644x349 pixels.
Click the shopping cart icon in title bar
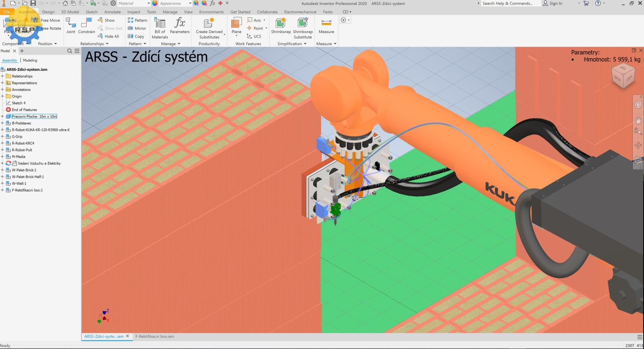tap(586, 3)
